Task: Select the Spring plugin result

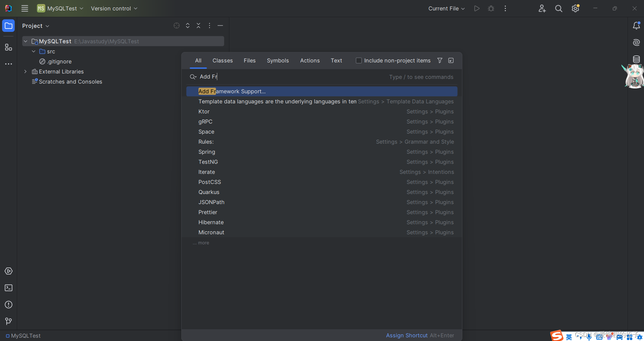Action: coord(322,152)
